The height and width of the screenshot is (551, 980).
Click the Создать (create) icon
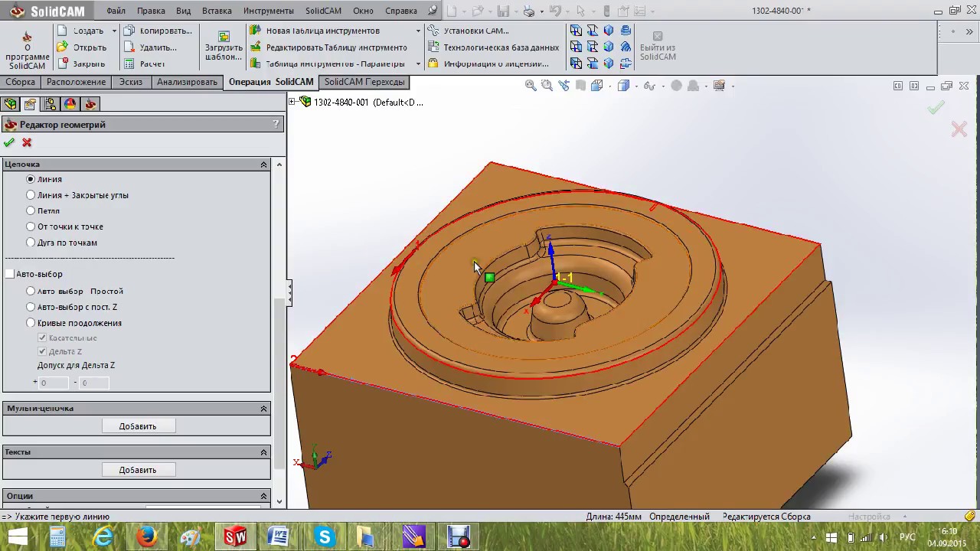[x=63, y=31]
